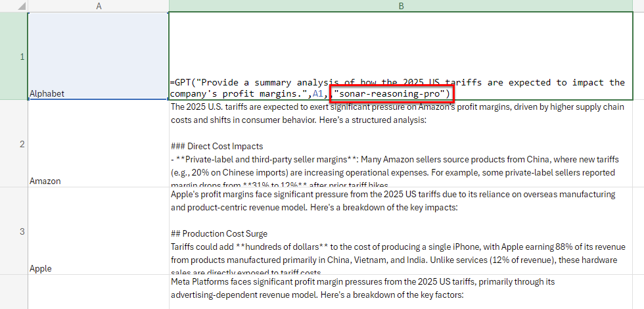Viewport: 644px width, 309px height.
Task: Select the row 1 header
Action: [x=14, y=57]
